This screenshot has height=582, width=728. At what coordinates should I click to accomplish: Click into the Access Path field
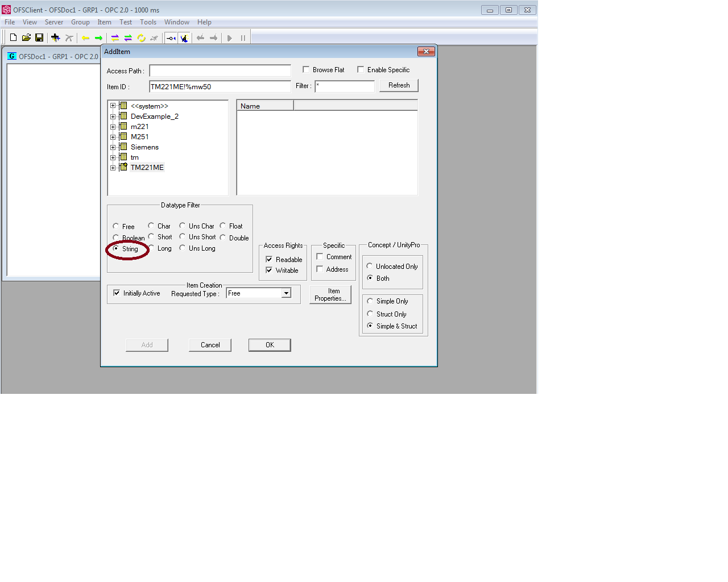pos(220,71)
